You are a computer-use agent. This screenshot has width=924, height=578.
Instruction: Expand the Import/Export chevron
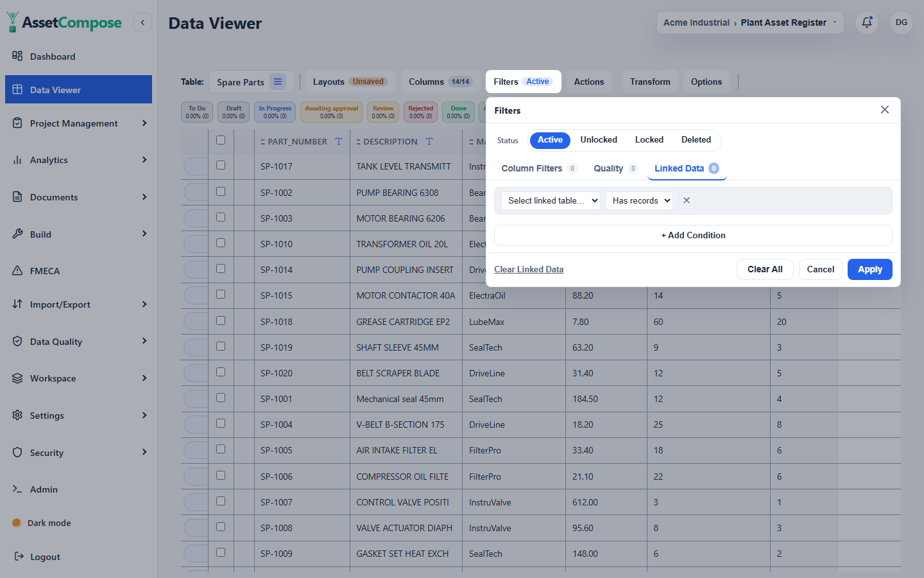[144, 304]
